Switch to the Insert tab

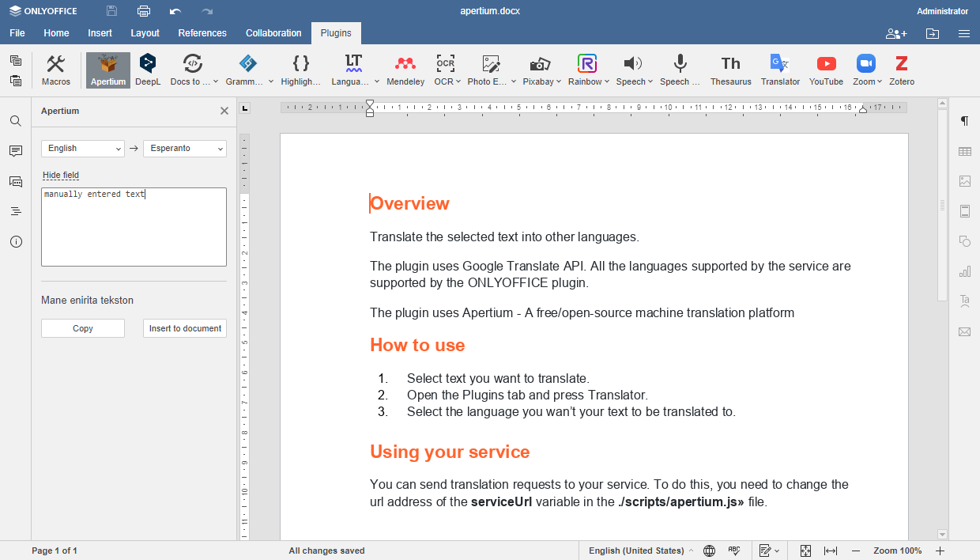100,33
